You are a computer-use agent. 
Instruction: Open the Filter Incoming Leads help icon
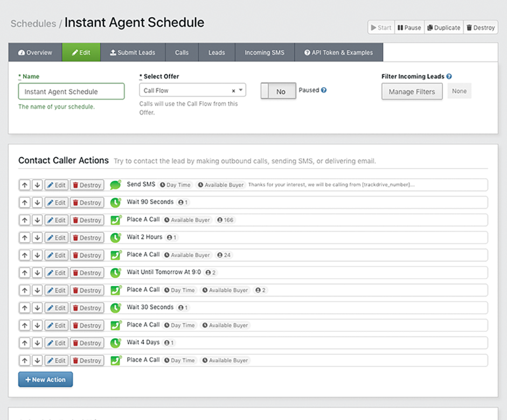pos(449,76)
